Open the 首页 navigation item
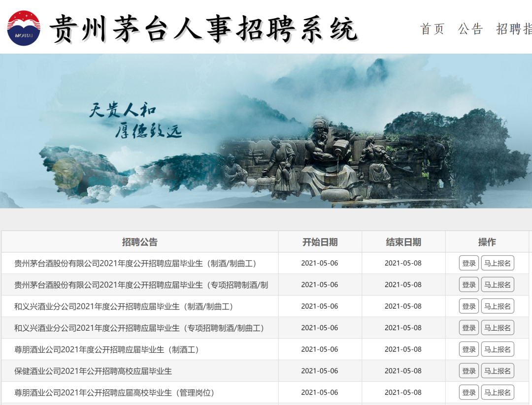Image resolution: width=532 pixels, height=405 pixels. [432, 29]
